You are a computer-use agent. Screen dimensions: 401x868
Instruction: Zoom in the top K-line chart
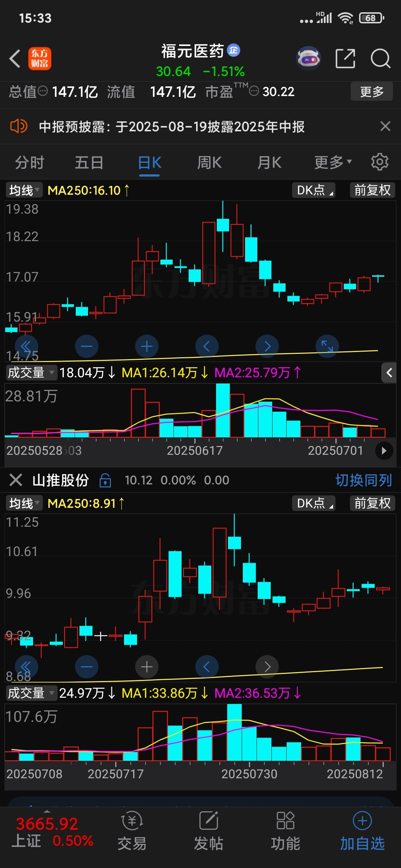[x=147, y=346]
